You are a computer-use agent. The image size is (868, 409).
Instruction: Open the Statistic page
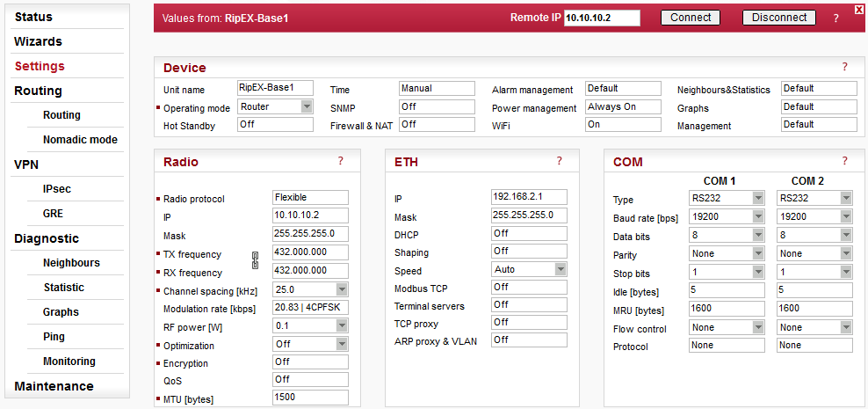coord(64,287)
